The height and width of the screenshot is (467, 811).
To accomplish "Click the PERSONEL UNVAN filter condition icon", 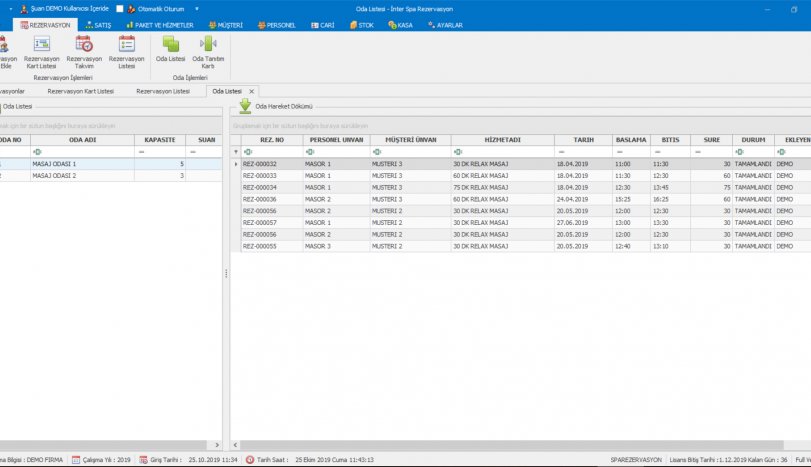I will tap(310, 152).
